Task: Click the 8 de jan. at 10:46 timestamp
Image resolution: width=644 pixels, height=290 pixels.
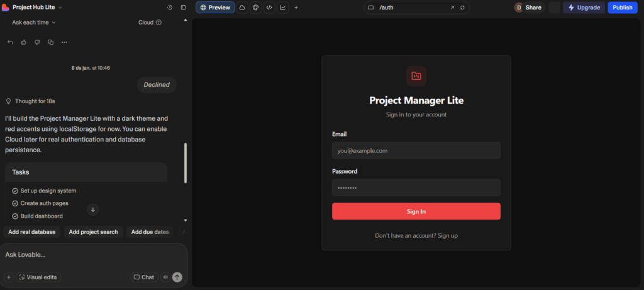Action: pyautogui.click(x=91, y=68)
